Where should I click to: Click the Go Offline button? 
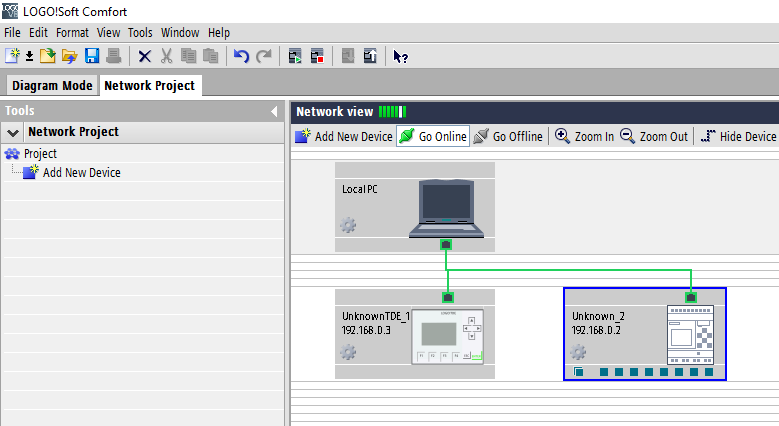508,136
